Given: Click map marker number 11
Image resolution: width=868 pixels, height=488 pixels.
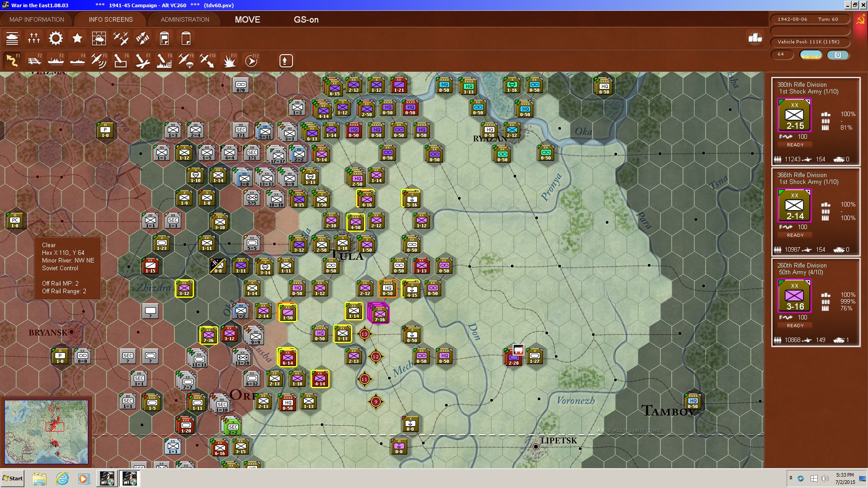Looking at the screenshot, I should pos(364,379).
